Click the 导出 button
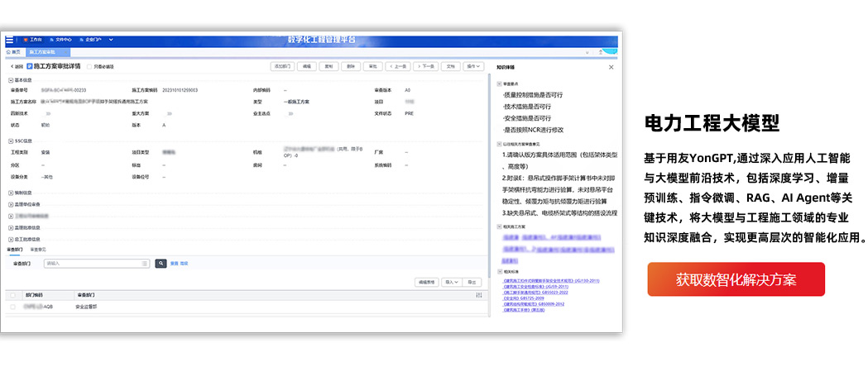Viewport: 868px width, 367px height. tap(472, 282)
